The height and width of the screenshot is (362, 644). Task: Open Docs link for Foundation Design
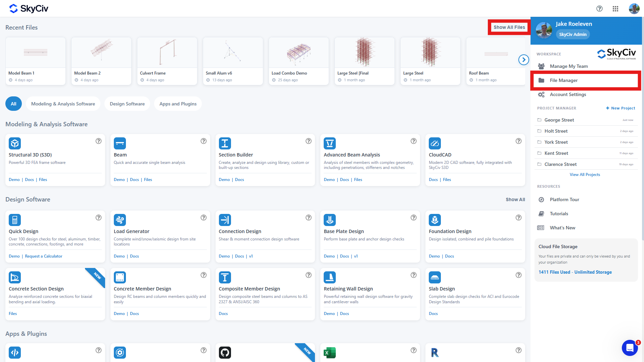449,256
